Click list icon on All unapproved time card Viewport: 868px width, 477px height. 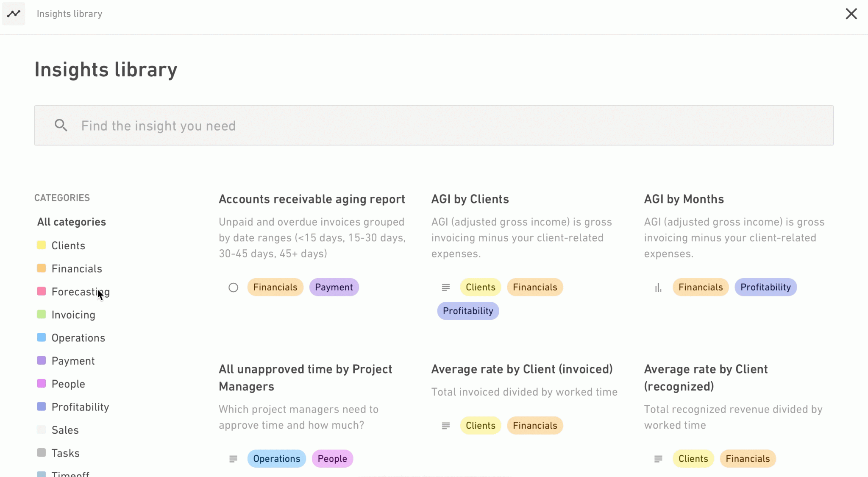coord(233,459)
